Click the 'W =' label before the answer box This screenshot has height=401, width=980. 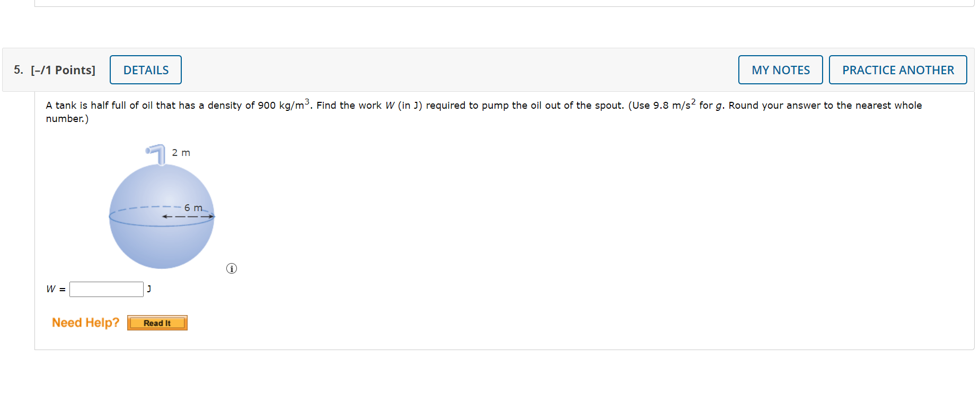click(56, 289)
